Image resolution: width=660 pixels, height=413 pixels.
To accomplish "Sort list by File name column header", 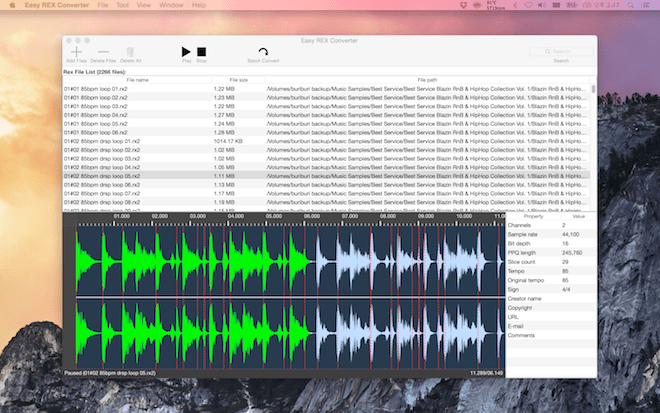I will coord(137,80).
